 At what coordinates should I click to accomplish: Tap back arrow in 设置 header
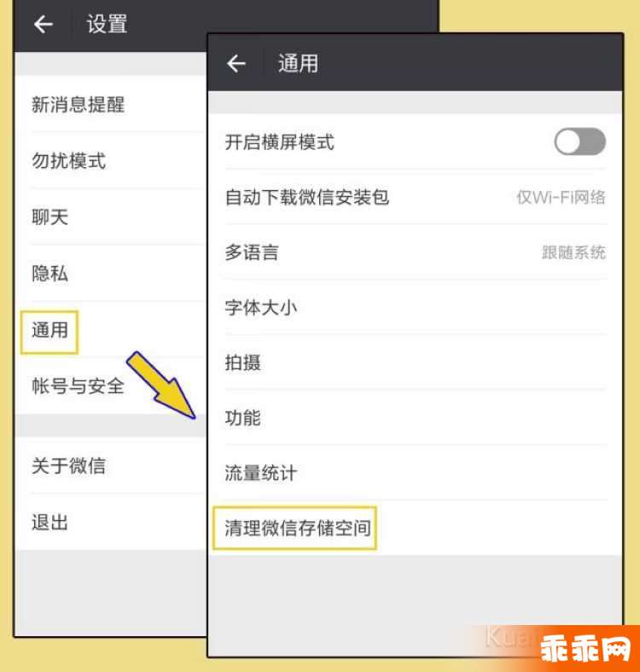click(44, 24)
